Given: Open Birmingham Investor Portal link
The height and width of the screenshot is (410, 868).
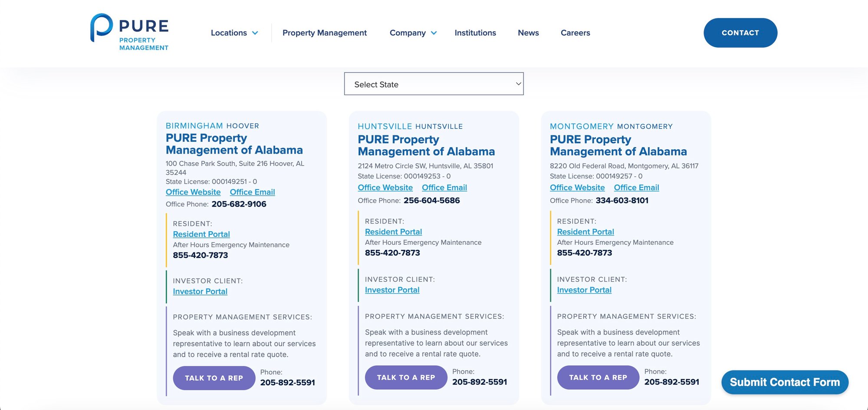Looking at the screenshot, I should click(200, 292).
